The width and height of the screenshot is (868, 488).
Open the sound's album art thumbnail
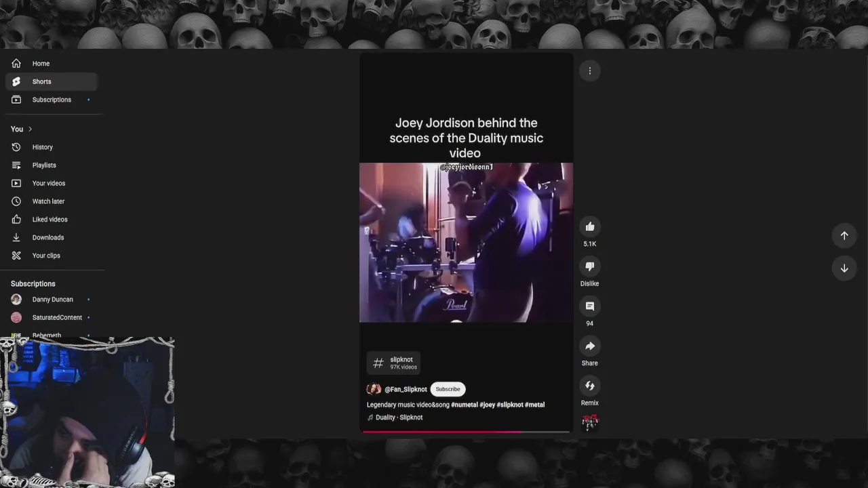pos(590,422)
